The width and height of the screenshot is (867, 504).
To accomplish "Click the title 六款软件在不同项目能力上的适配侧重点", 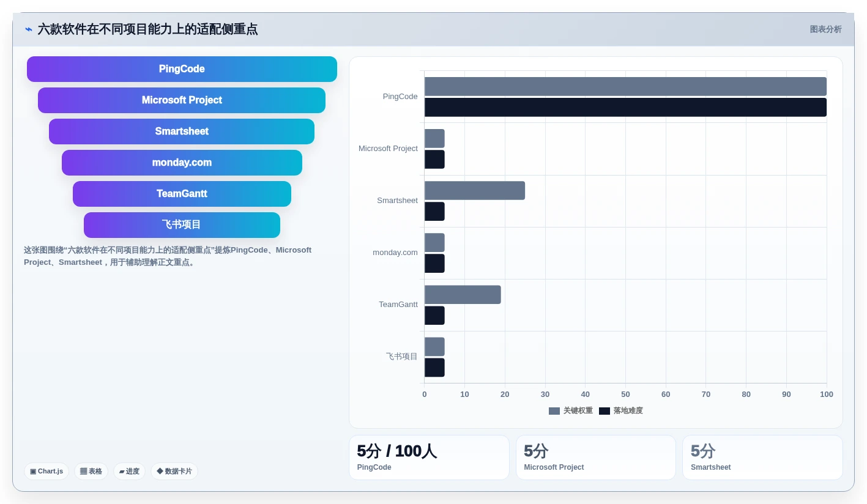I will coord(147,29).
